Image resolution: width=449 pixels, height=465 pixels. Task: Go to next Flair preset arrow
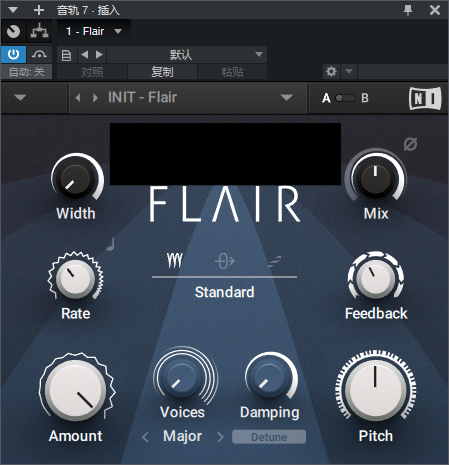click(x=95, y=98)
